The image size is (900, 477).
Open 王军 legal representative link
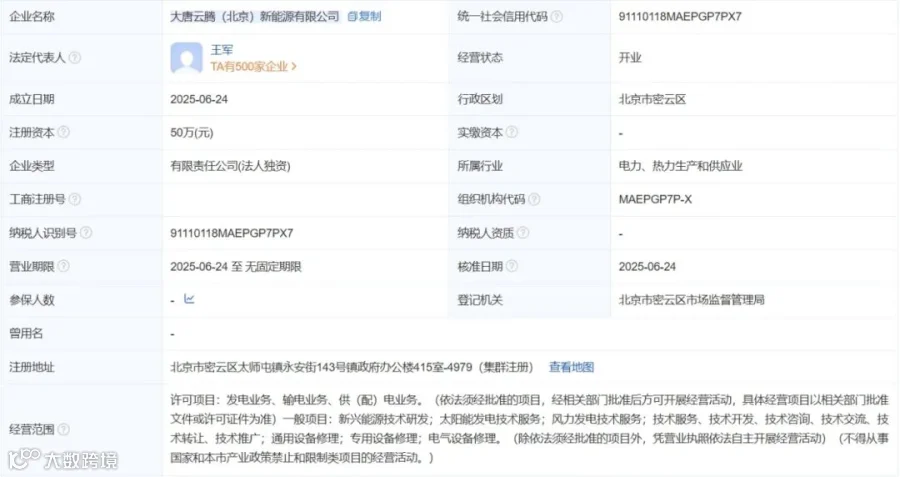(222, 50)
